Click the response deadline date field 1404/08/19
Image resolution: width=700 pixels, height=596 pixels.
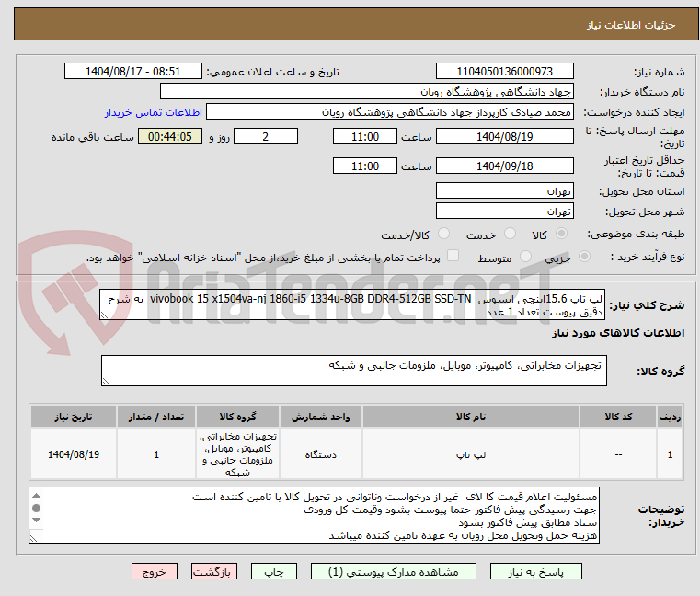pos(505,137)
